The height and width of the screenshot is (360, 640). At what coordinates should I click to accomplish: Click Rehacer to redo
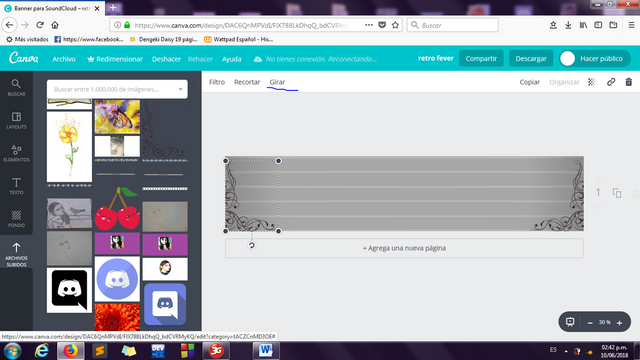point(200,59)
